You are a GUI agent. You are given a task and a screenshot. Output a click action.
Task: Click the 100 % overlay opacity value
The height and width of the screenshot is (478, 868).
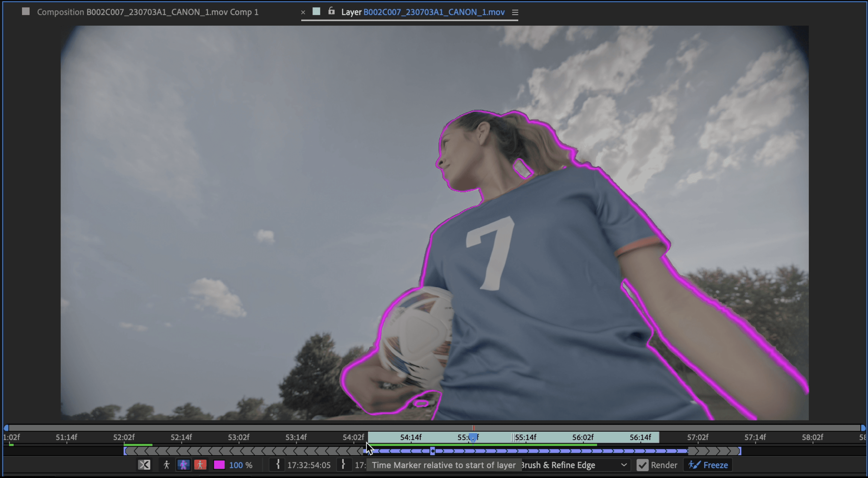point(241,465)
